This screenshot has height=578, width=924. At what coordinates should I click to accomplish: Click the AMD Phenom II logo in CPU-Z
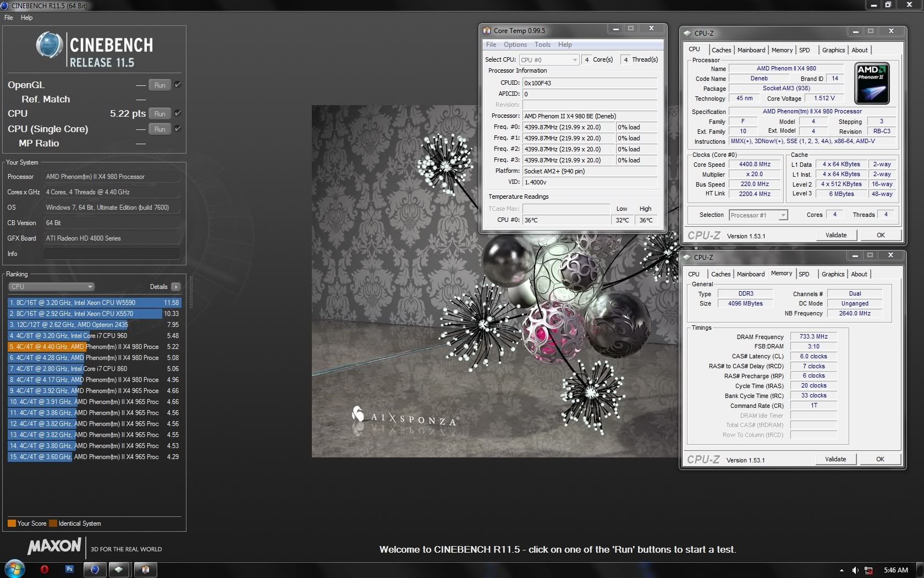click(872, 84)
